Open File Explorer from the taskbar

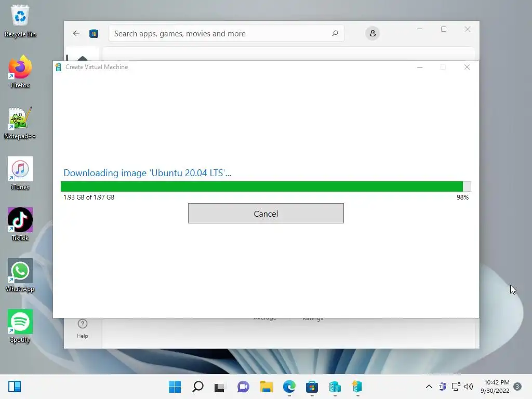coord(267,387)
